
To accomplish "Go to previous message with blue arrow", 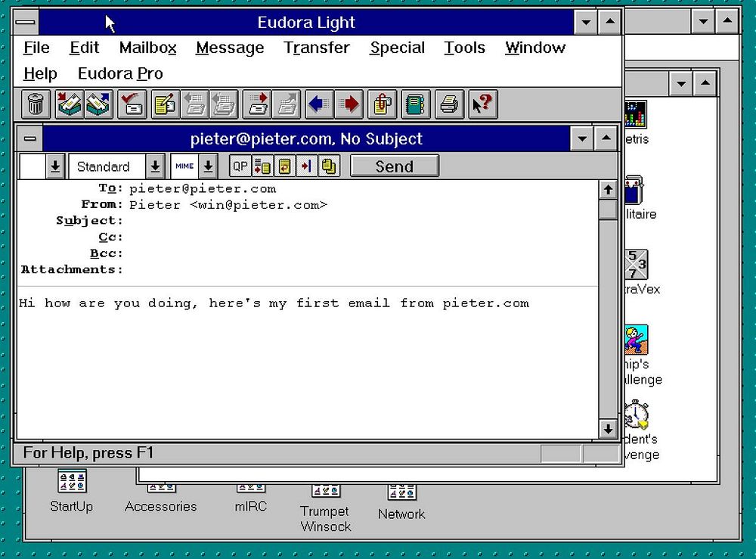I will click(320, 104).
